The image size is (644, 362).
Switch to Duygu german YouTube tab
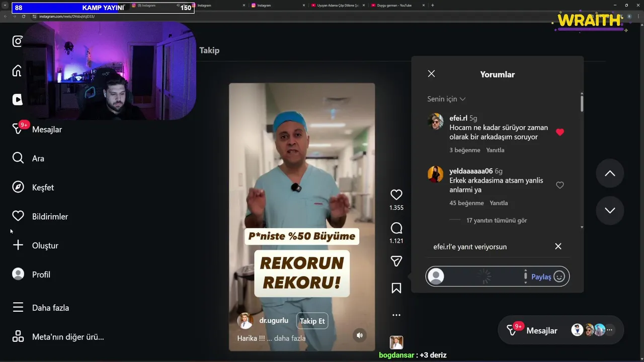coord(397,5)
